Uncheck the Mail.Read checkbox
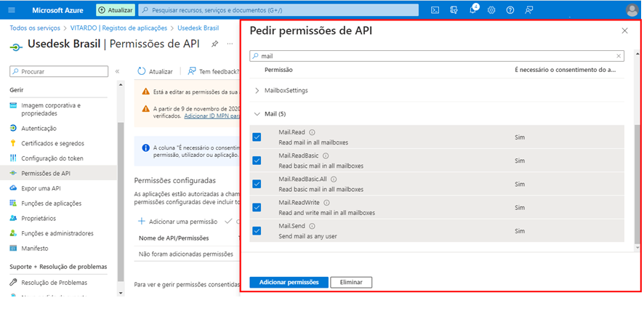Image resolution: width=644 pixels, height=311 pixels. (257, 137)
